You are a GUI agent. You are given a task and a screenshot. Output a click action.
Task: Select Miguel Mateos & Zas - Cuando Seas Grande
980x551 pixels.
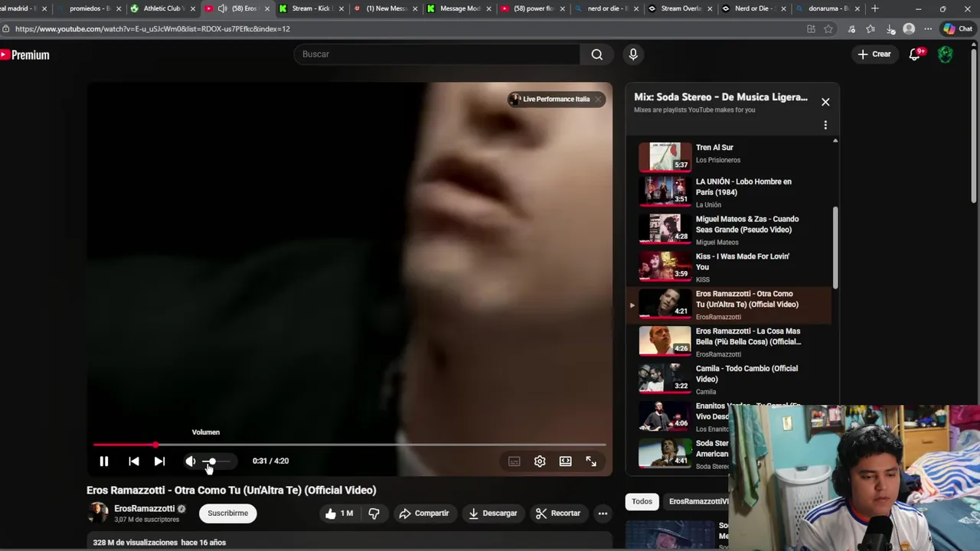point(729,230)
